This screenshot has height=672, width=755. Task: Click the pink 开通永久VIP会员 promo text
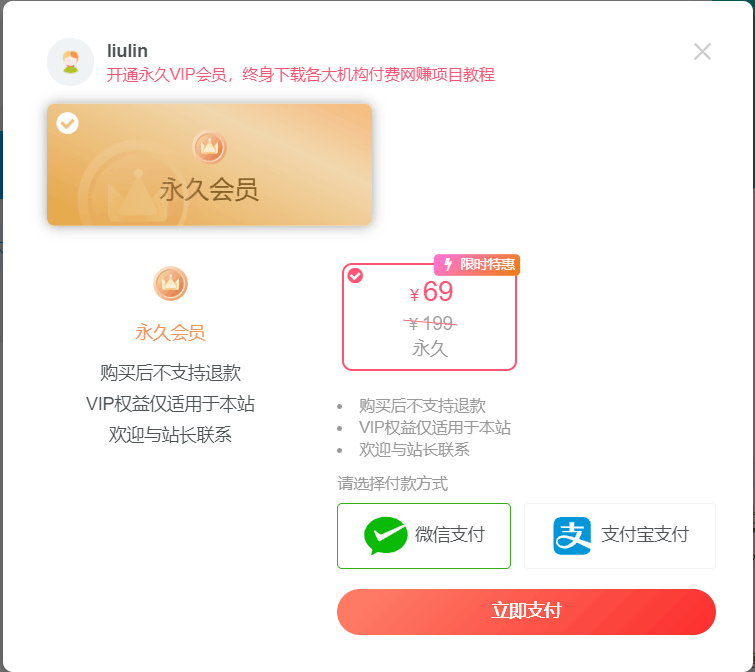300,75
